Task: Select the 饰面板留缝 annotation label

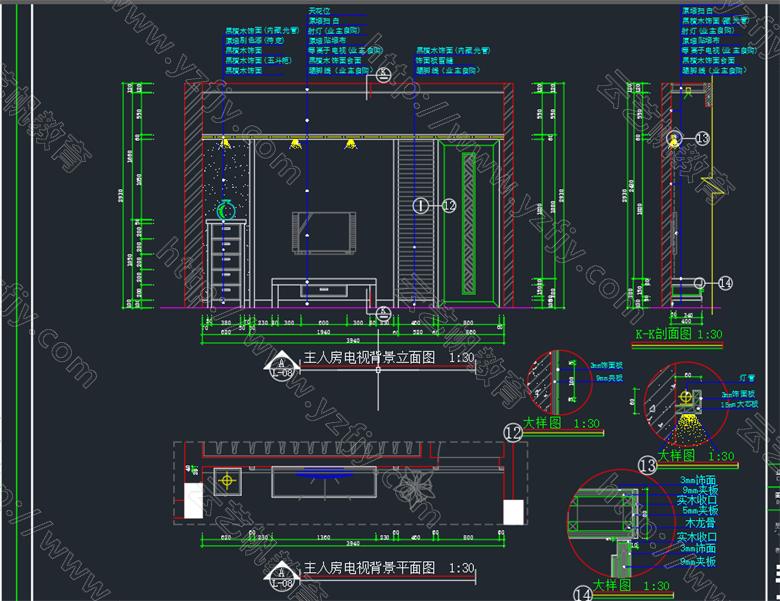Action: tap(434, 60)
